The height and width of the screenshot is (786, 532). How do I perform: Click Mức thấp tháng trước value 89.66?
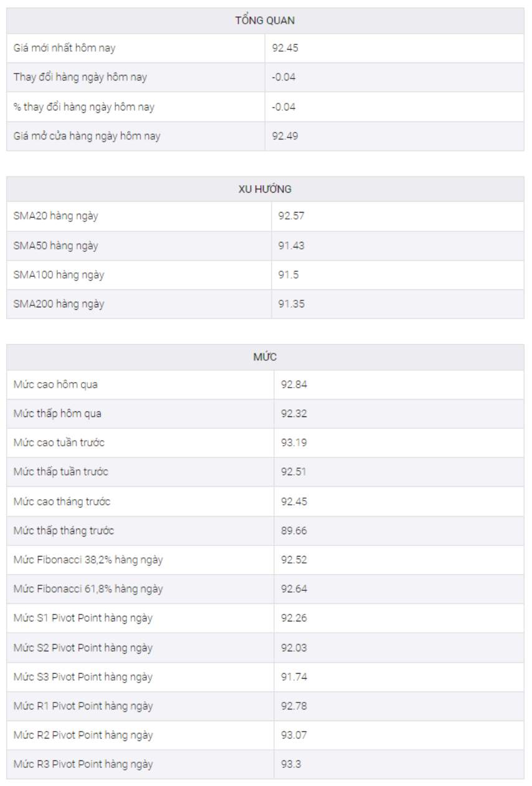tap(293, 531)
